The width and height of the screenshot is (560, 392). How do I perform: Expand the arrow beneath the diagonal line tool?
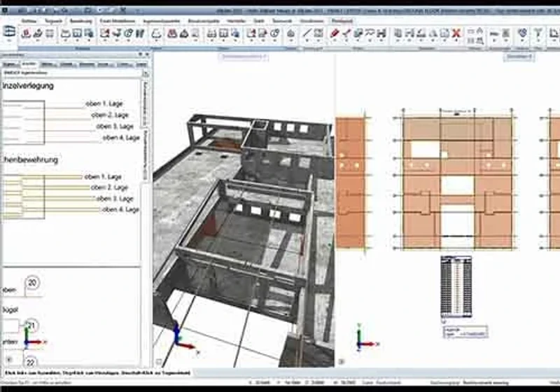coord(307,41)
